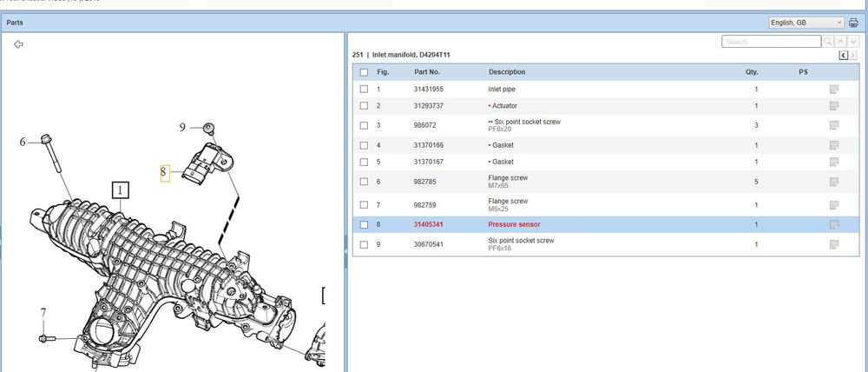The image size is (868, 372).
Task: Click the back arrow above the diagram
Action: click(18, 43)
